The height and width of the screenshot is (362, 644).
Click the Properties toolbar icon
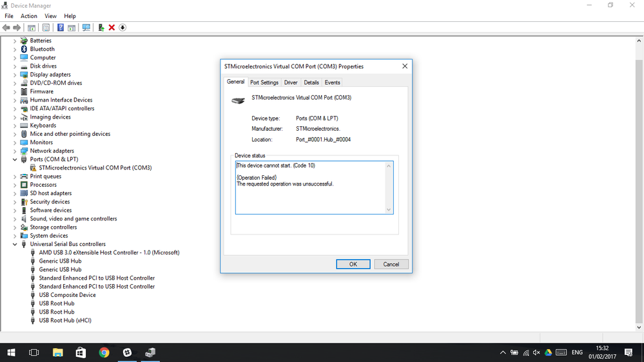click(x=46, y=28)
